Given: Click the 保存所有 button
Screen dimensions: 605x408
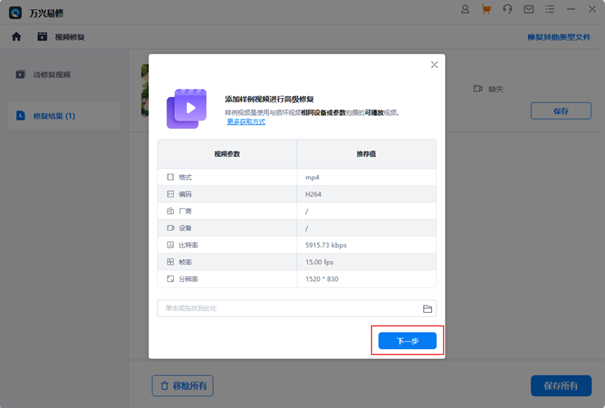Looking at the screenshot, I should point(560,385).
